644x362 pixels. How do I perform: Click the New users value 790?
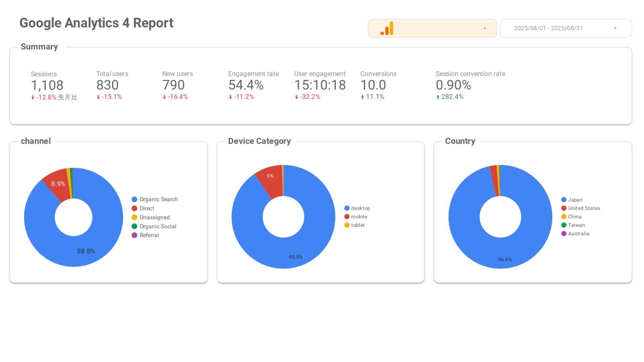(173, 85)
